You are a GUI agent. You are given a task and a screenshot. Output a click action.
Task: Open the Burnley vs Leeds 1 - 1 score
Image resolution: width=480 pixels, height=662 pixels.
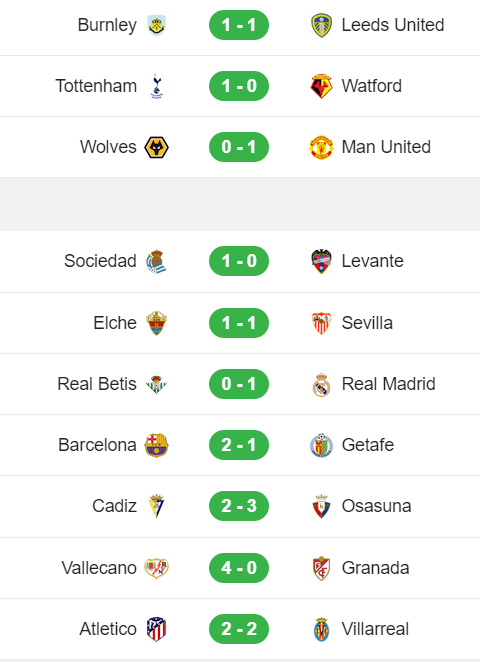[239, 25]
